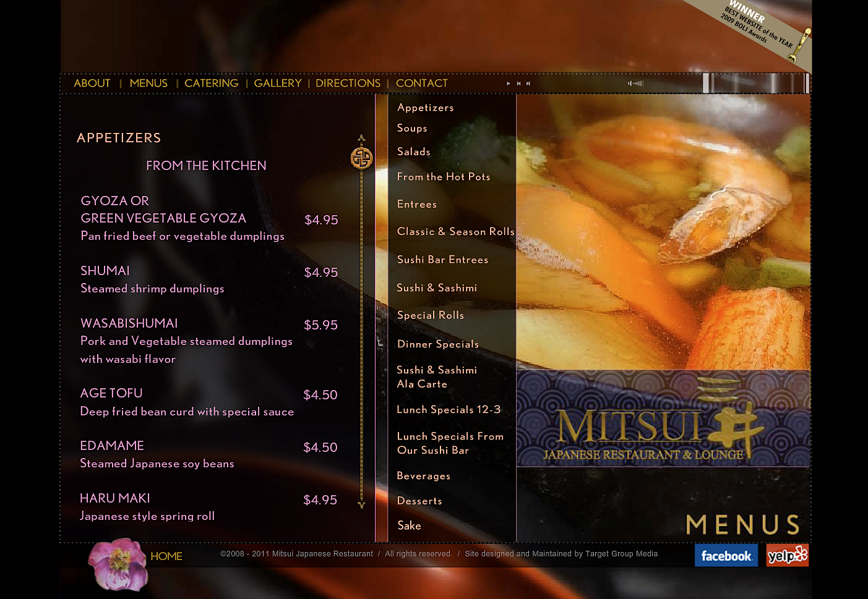Open the Yelp page icon
The height and width of the screenshot is (599, 868).
(787, 555)
